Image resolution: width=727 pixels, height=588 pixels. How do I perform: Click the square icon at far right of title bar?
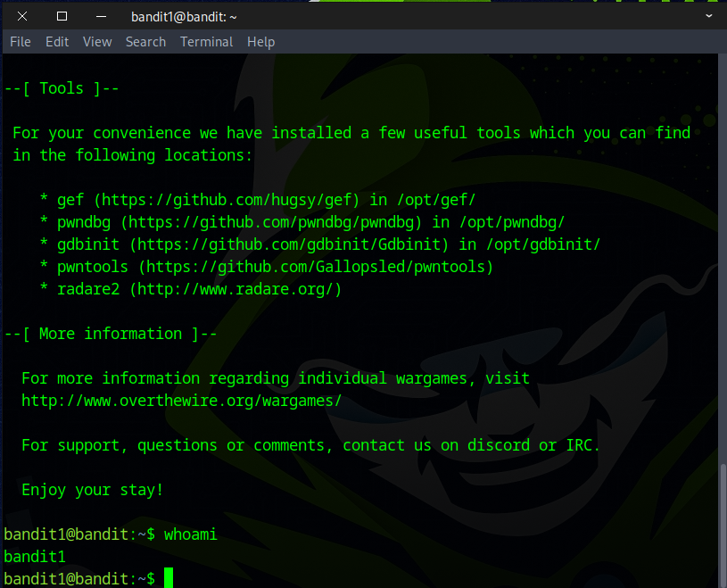pyautogui.click(x=708, y=16)
